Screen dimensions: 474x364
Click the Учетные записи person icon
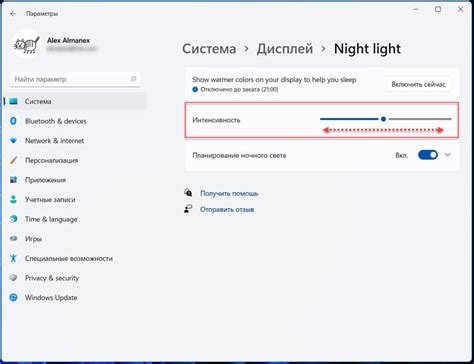pyautogui.click(x=13, y=200)
